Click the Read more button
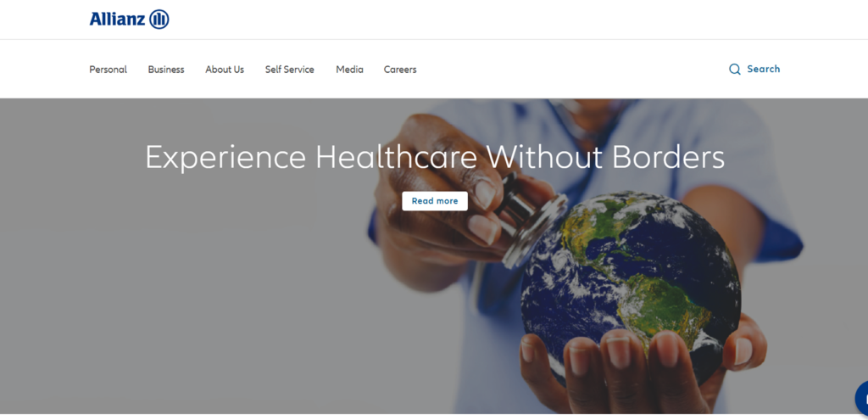Screen dimensions: 868x420 pos(435,201)
